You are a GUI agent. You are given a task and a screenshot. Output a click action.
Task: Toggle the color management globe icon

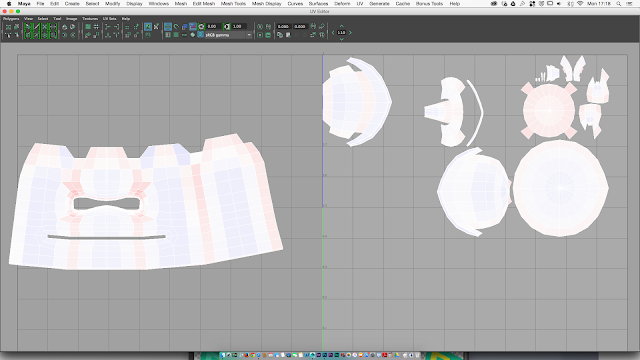pos(193,35)
